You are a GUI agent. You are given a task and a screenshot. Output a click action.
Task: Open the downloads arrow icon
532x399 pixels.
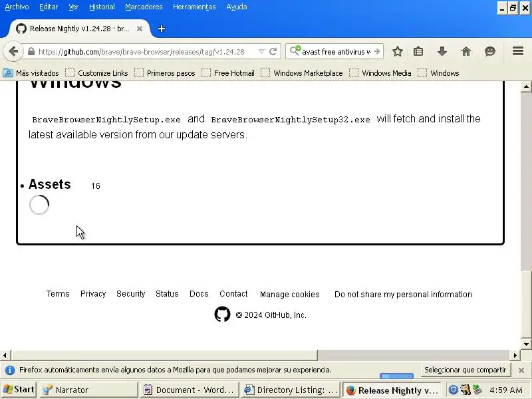tap(442, 52)
